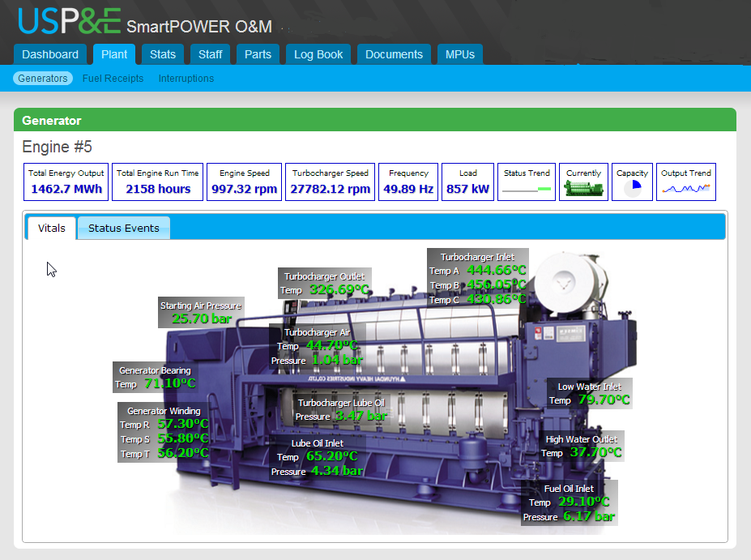Select the Vitals tab
The height and width of the screenshot is (560, 751).
[52, 229]
